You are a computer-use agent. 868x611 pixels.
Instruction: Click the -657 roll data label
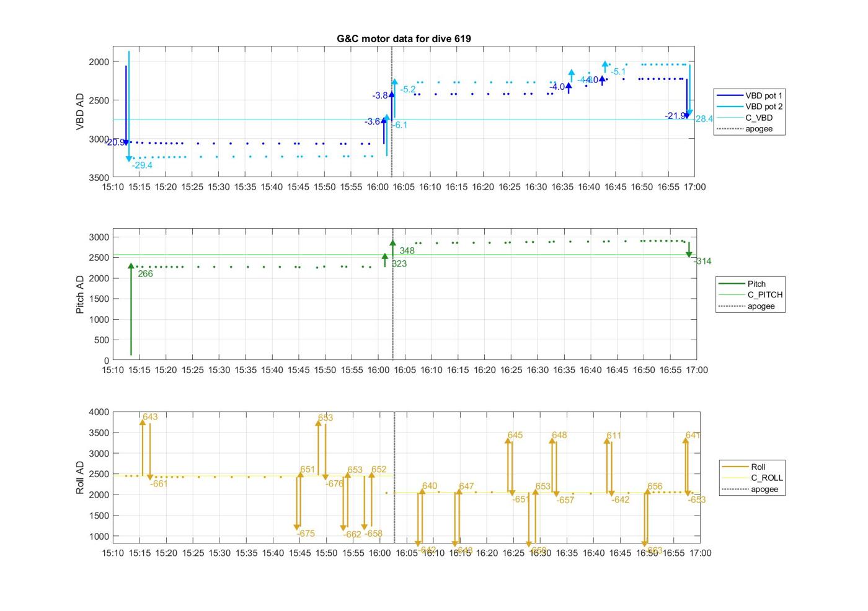[x=565, y=501]
